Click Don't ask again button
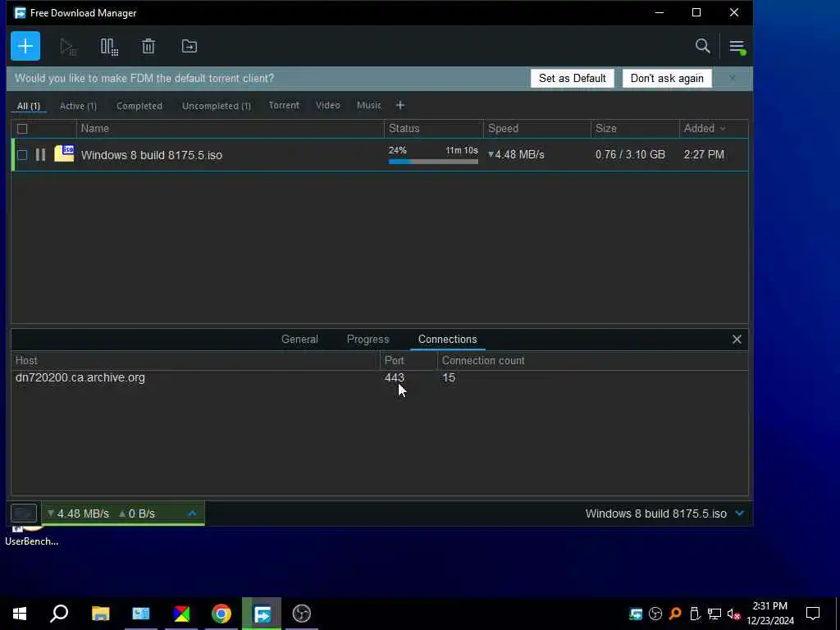Viewport: 840px width, 630px height. click(667, 78)
